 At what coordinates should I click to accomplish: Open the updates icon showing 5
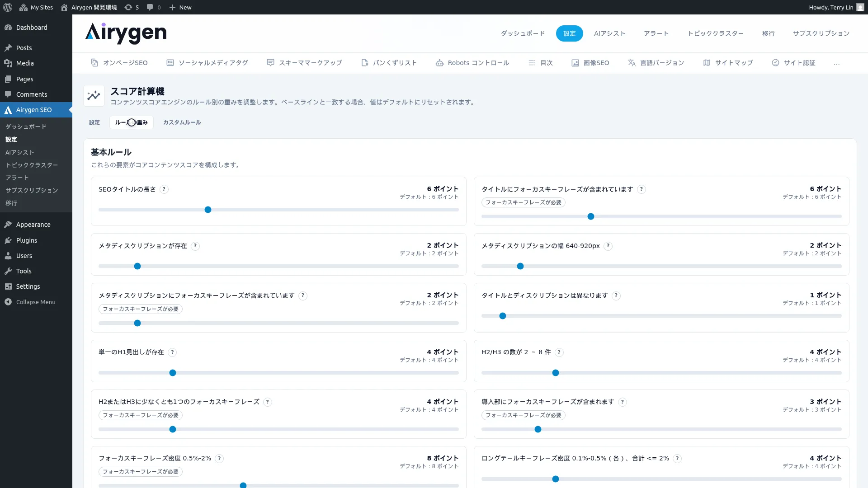[x=132, y=7]
